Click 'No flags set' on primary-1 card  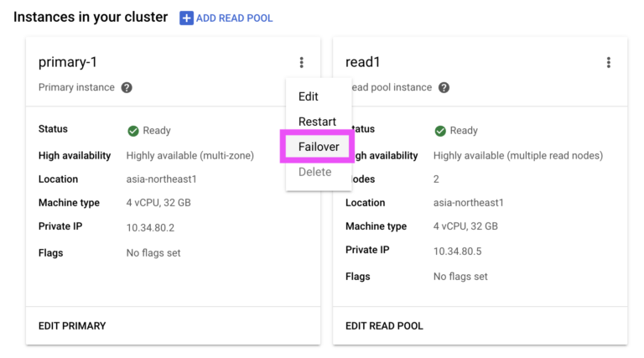point(153,253)
